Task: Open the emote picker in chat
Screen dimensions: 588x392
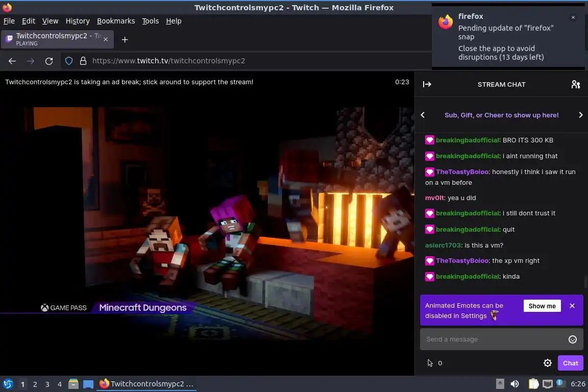Action: (x=573, y=339)
